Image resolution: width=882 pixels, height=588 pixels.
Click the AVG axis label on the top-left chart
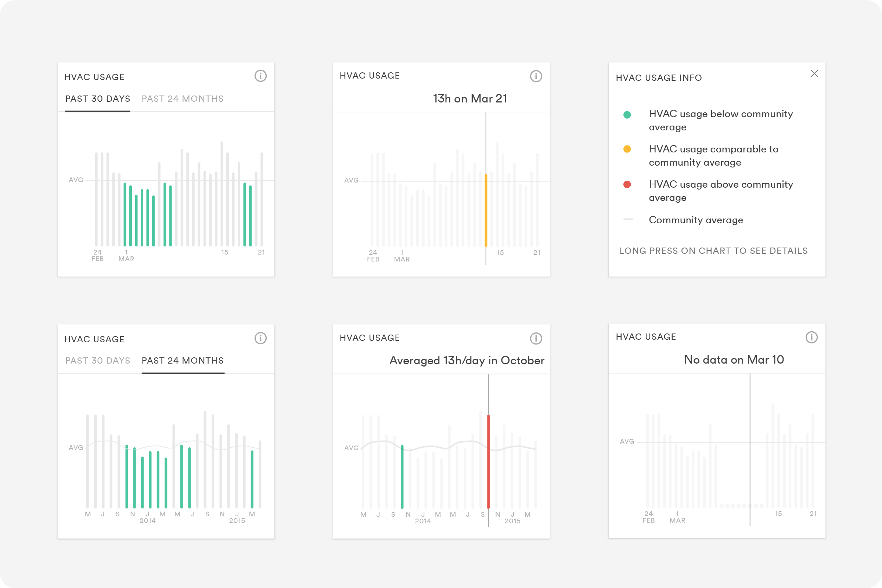(76, 180)
